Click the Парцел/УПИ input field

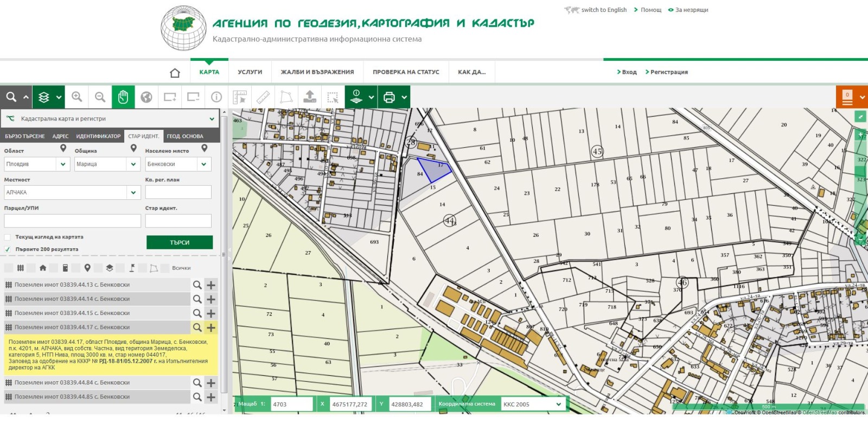[72, 221]
